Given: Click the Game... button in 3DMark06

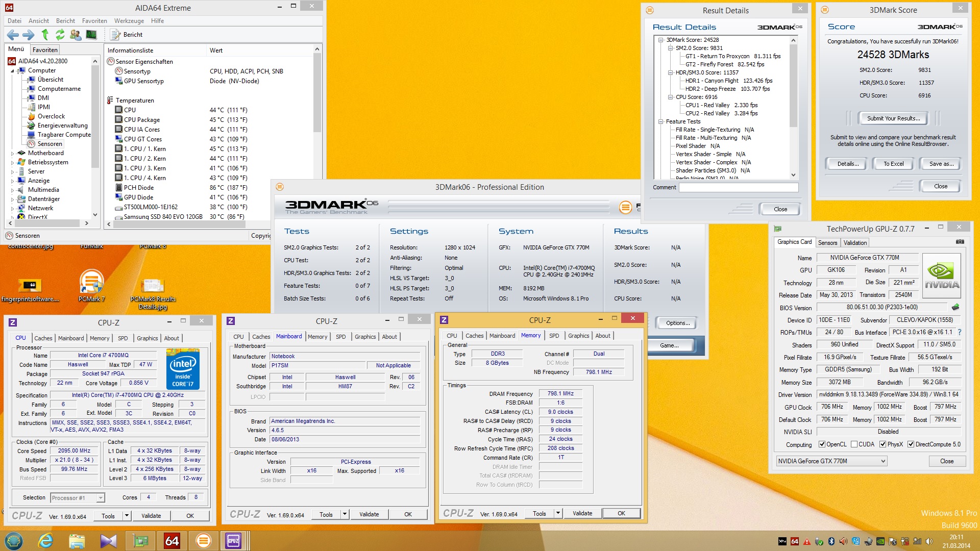Looking at the screenshot, I should tap(669, 345).
